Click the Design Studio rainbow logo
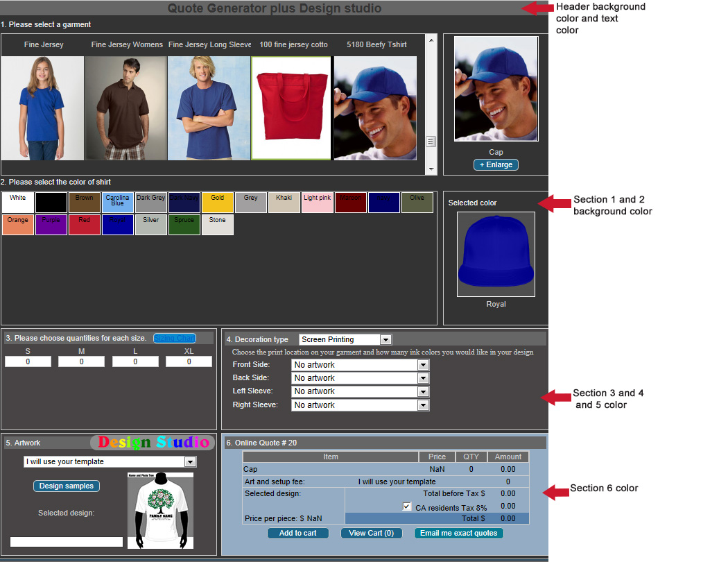The height and width of the screenshot is (562, 728). (x=153, y=442)
